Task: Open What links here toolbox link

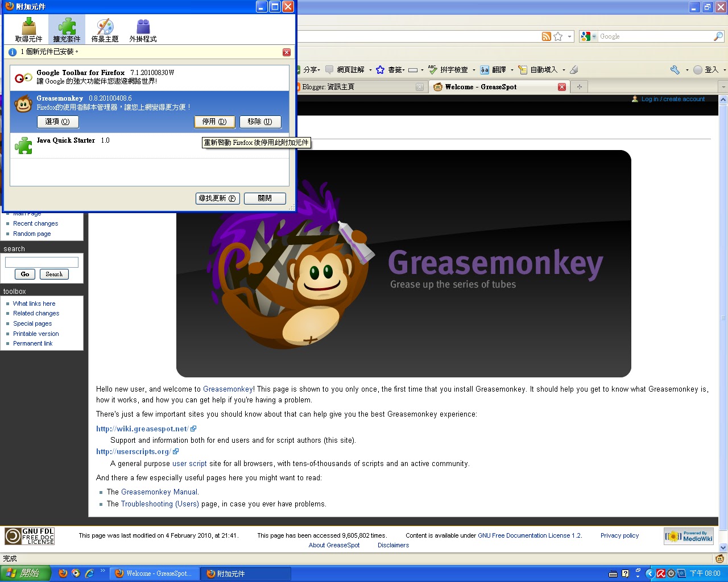Action: click(x=34, y=304)
